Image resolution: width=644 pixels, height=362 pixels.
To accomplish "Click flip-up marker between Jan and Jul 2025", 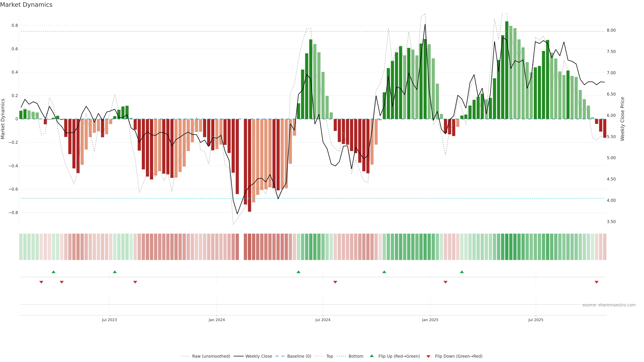I will pos(462,272).
